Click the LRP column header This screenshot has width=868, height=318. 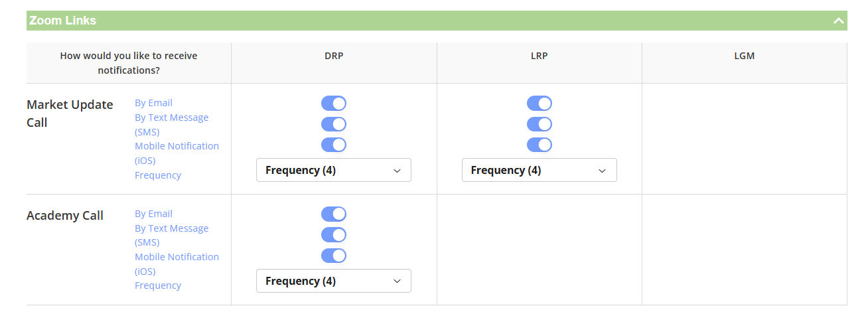(x=539, y=56)
